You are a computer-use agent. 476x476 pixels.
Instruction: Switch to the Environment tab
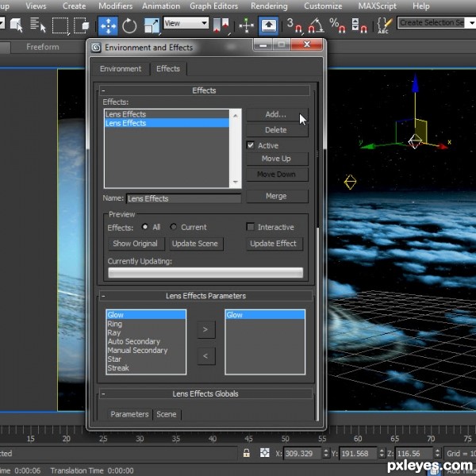click(121, 69)
